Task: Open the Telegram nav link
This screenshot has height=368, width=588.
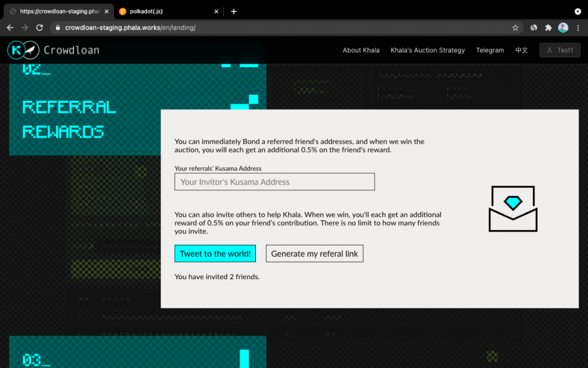Action: point(490,50)
